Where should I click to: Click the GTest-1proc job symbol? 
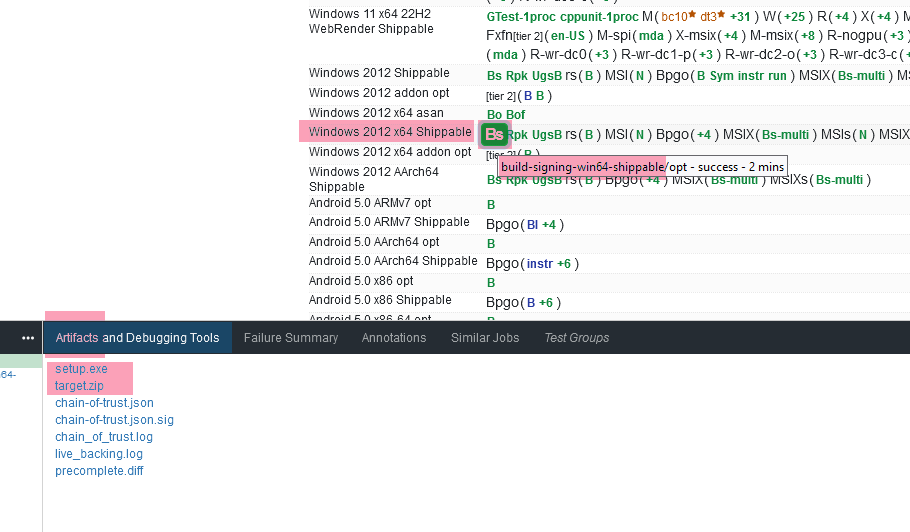518,17
